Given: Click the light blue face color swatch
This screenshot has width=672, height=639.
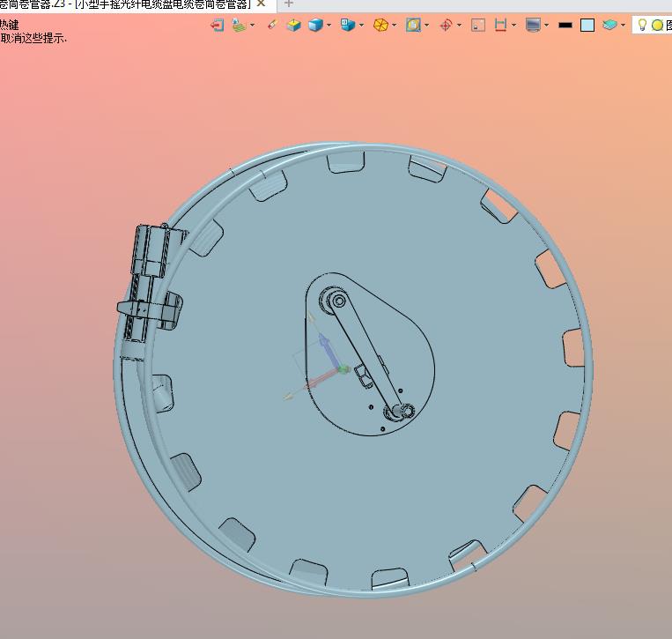Looking at the screenshot, I should pyautogui.click(x=587, y=26).
